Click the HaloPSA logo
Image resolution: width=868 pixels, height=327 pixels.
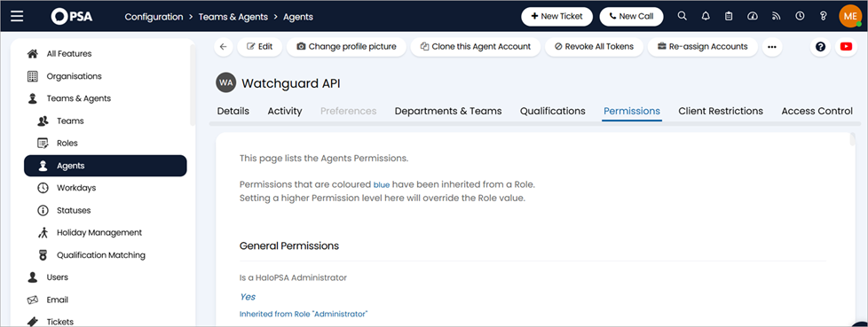pos(72,17)
